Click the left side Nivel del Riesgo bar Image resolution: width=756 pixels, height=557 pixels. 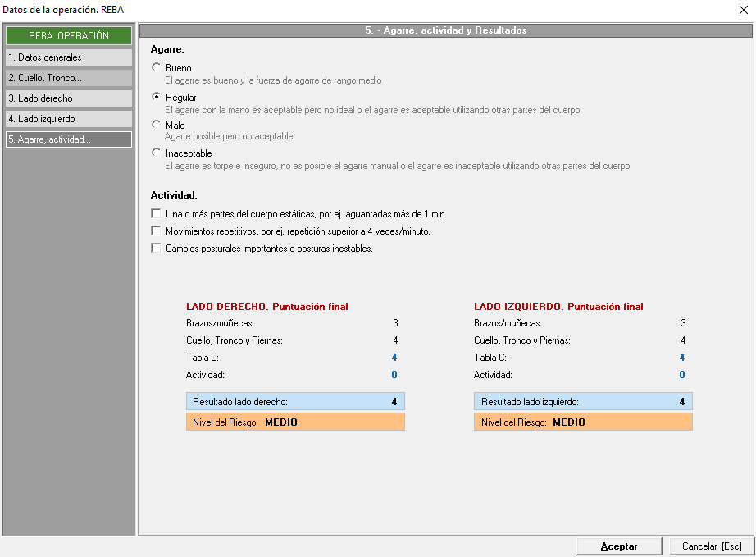coord(583,422)
